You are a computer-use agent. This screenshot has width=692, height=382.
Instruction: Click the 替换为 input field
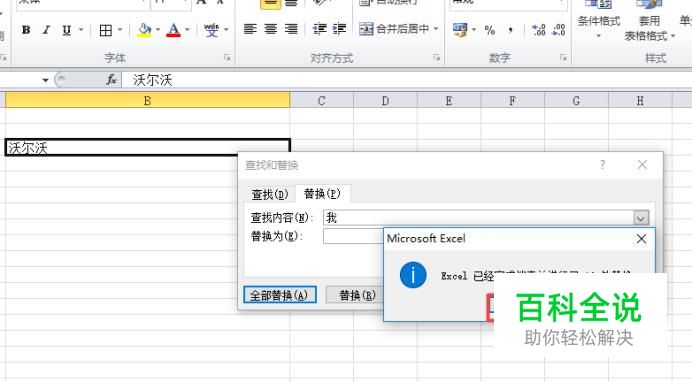pos(354,236)
